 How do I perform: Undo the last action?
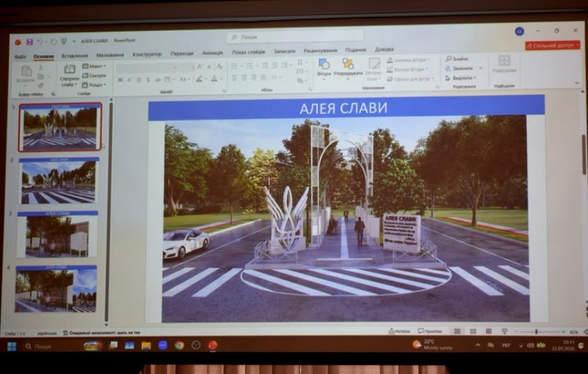coord(40,42)
